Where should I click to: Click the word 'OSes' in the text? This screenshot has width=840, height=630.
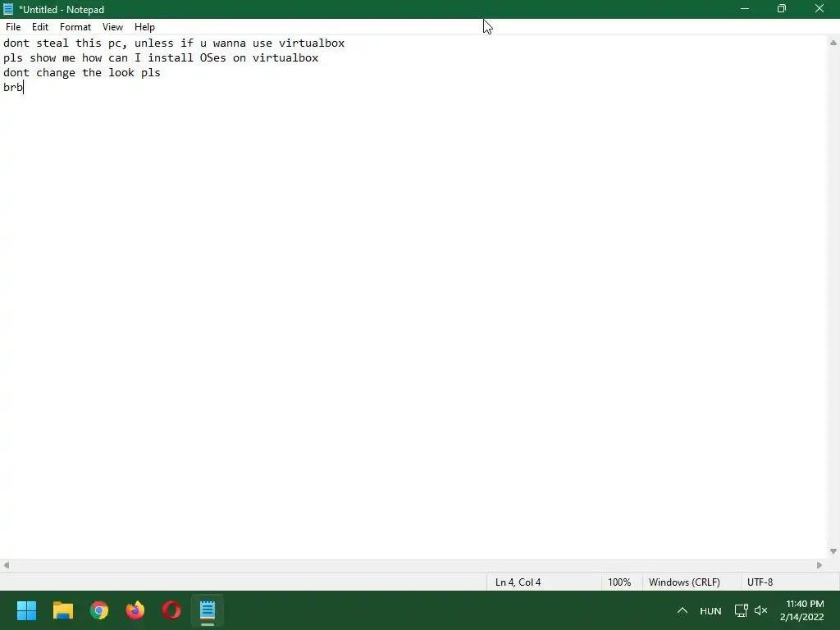212,58
